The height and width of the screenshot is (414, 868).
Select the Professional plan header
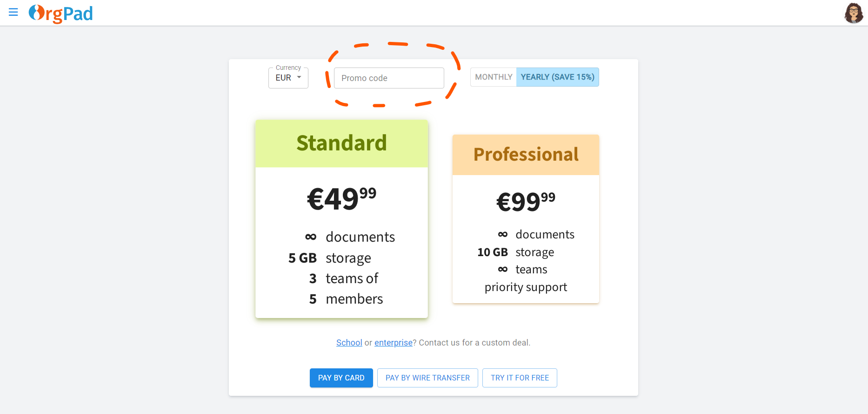[x=526, y=155]
